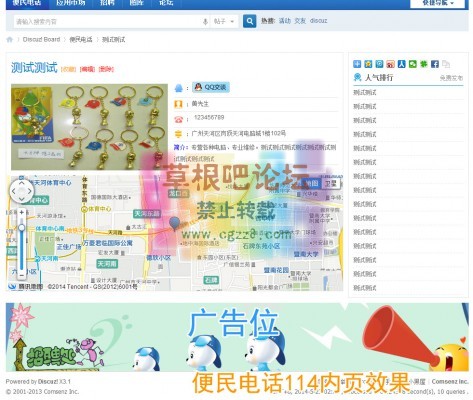This screenshot has height=400, width=473.
Task: Go to the home icon in breadcrumb
Action: click(x=10, y=40)
